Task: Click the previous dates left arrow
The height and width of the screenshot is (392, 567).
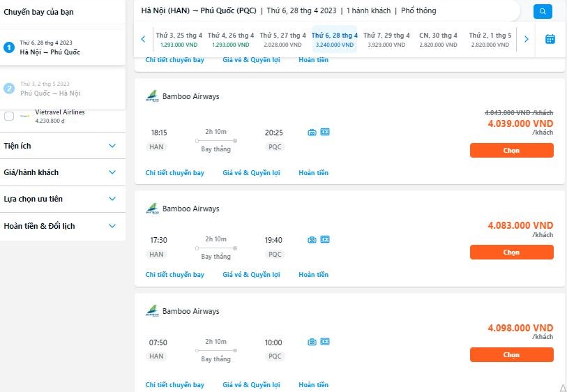Action: [144, 39]
